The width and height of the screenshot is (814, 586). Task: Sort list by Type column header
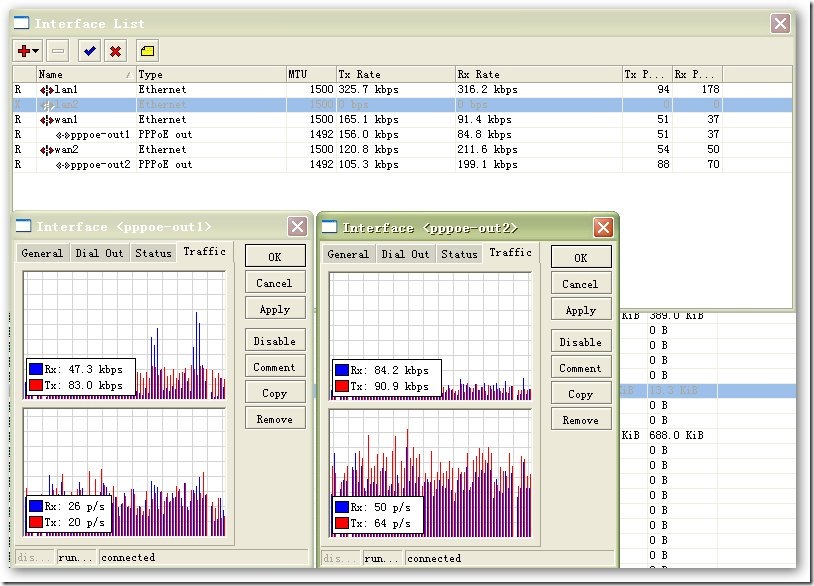click(x=211, y=74)
